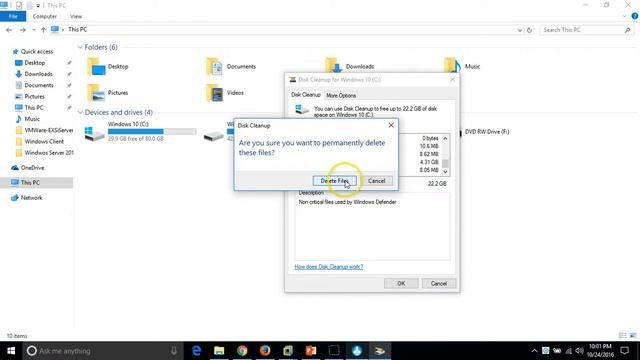Switch to details view icon

[x=622, y=336]
